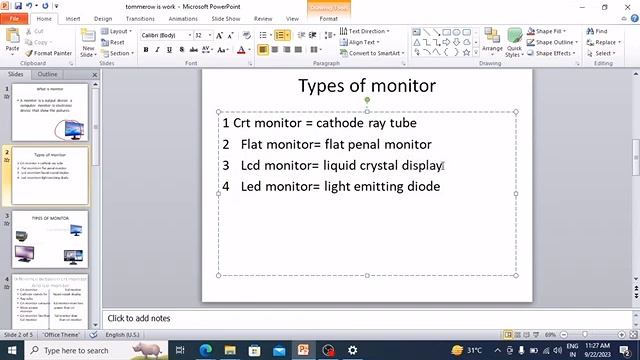
Task: Expand the Shape Effects menu
Action: coord(551,53)
